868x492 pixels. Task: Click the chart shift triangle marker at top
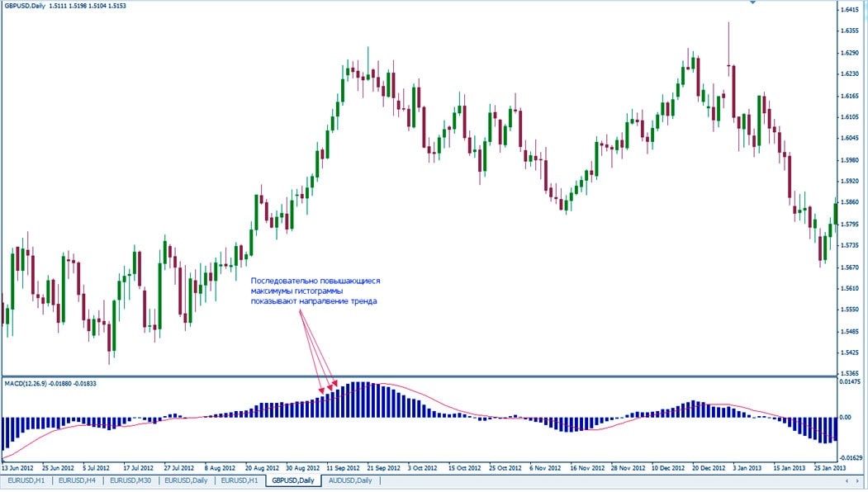pyautogui.click(x=752, y=3)
